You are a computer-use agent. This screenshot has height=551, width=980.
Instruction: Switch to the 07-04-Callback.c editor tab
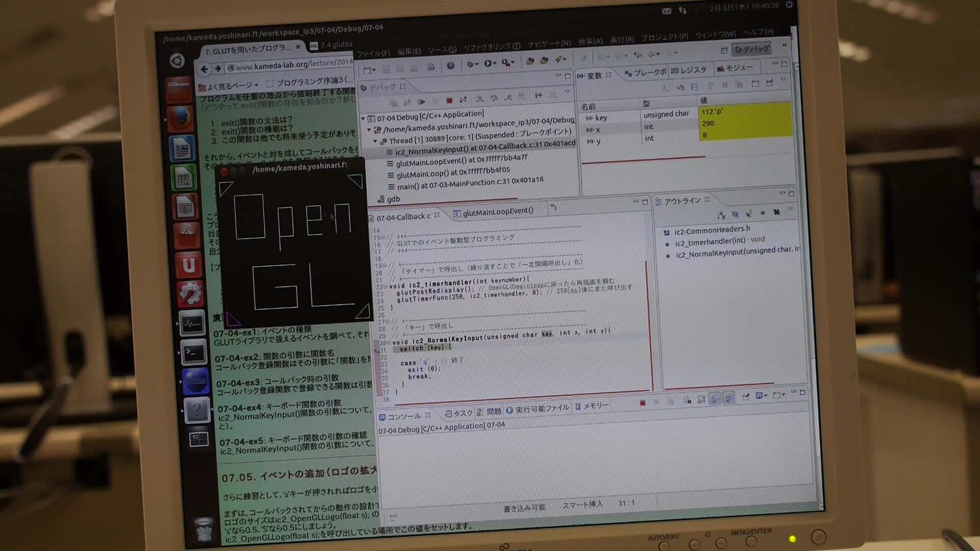click(x=404, y=217)
